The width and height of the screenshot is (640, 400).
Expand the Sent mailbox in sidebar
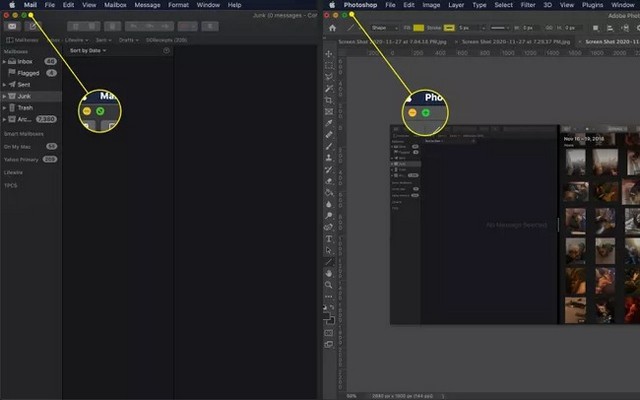[x=4, y=84]
